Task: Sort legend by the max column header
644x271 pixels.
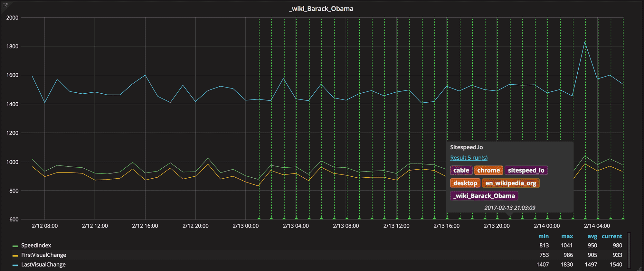Action: pos(567,236)
